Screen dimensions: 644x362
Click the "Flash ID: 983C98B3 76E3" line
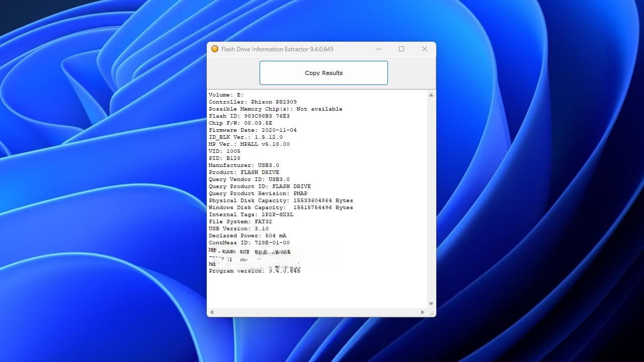coord(249,116)
